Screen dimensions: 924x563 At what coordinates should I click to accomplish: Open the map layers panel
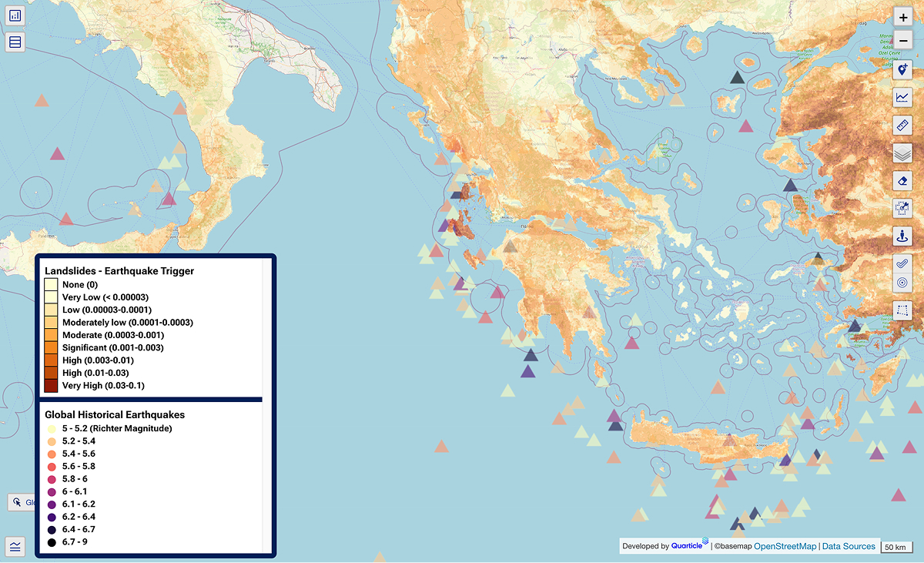click(902, 152)
